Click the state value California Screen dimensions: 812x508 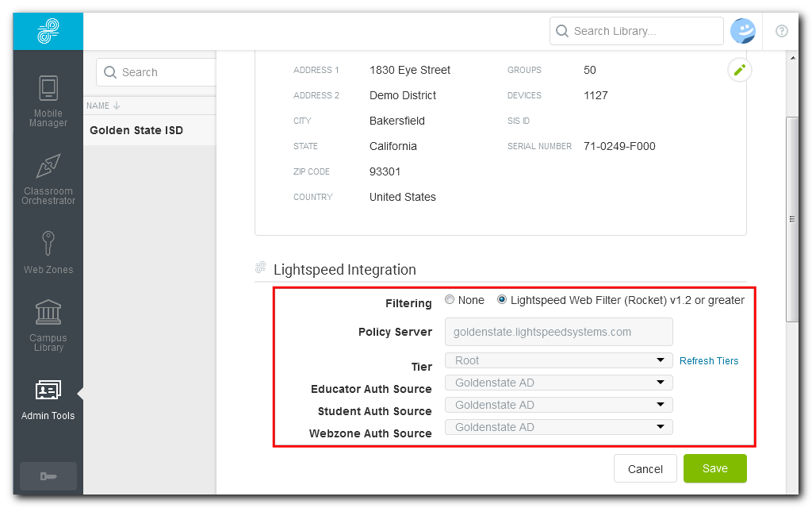click(x=393, y=146)
